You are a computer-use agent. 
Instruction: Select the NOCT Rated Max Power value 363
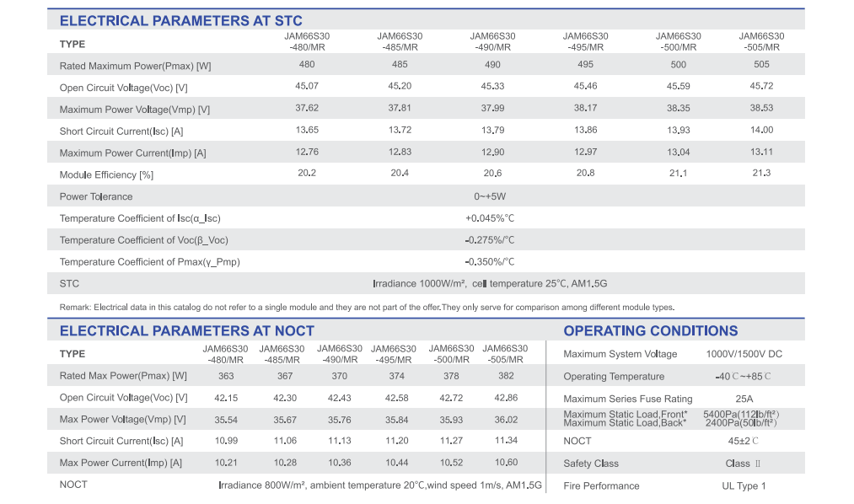click(226, 376)
